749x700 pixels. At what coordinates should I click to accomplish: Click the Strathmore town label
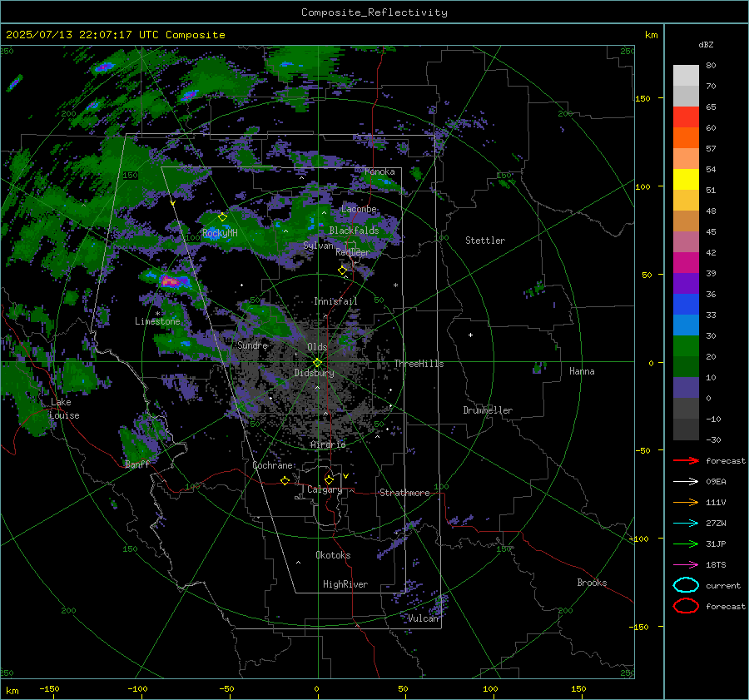404,493
